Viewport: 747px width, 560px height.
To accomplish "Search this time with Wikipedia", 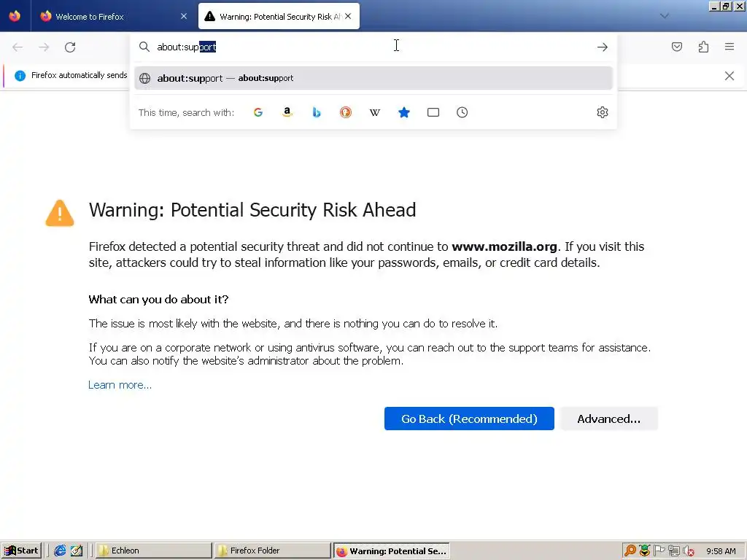I will 375,112.
